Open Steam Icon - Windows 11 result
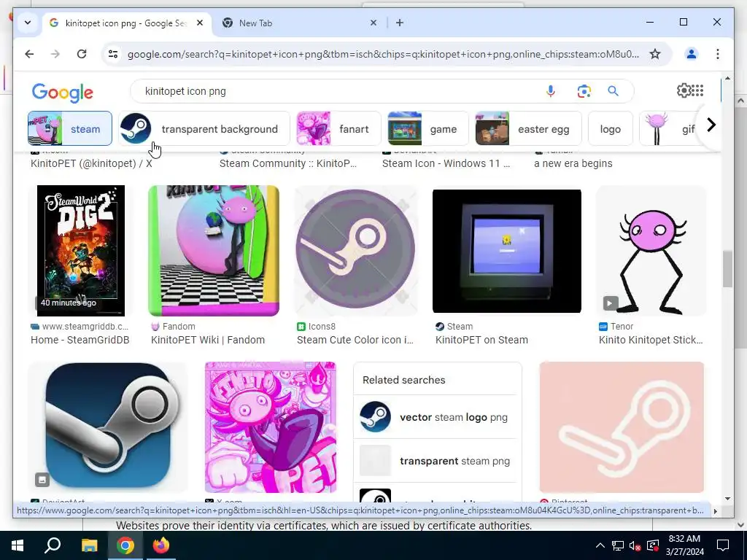 [446, 163]
